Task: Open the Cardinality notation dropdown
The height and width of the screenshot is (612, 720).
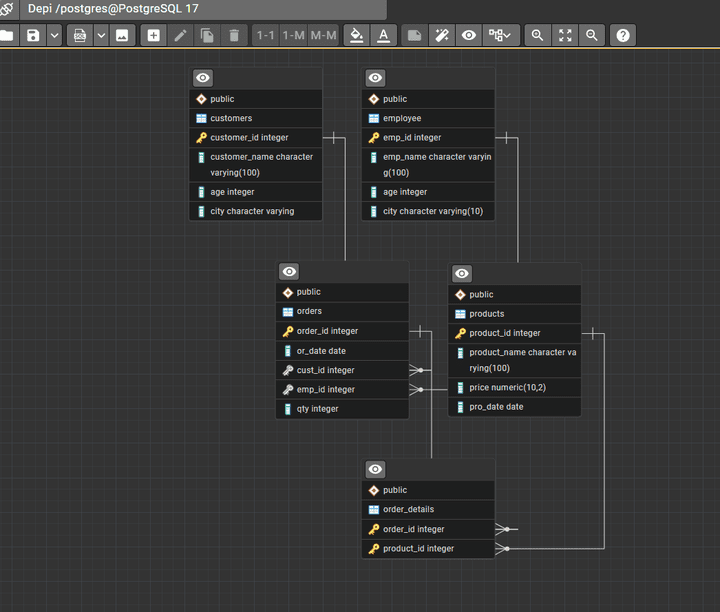Action: click(x=500, y=35)
